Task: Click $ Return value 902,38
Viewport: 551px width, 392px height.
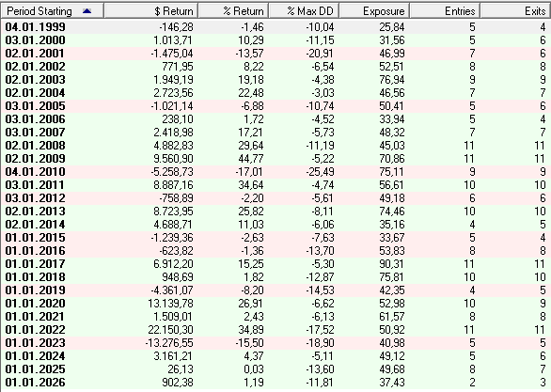Action: click(178, 383)
